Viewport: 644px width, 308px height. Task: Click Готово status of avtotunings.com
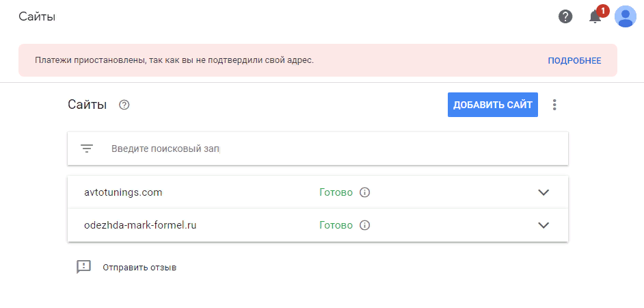coord(336,192)
